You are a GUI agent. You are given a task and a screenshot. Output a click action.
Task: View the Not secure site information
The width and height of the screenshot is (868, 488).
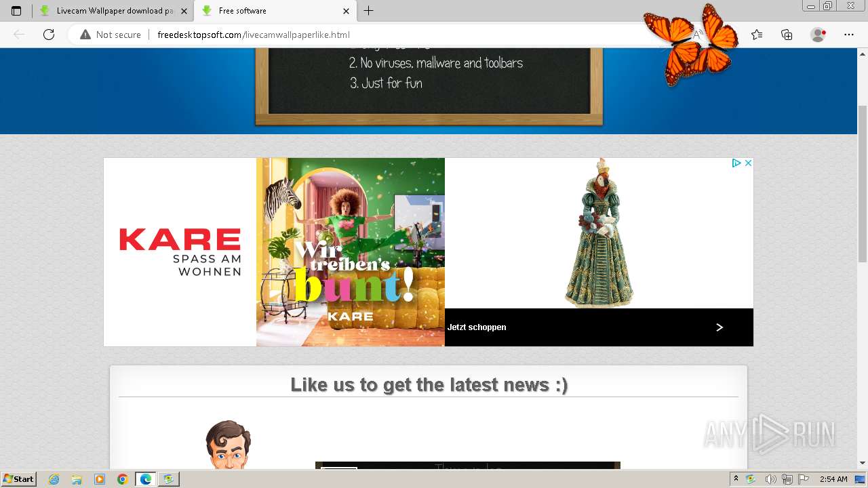pos(111,35)
